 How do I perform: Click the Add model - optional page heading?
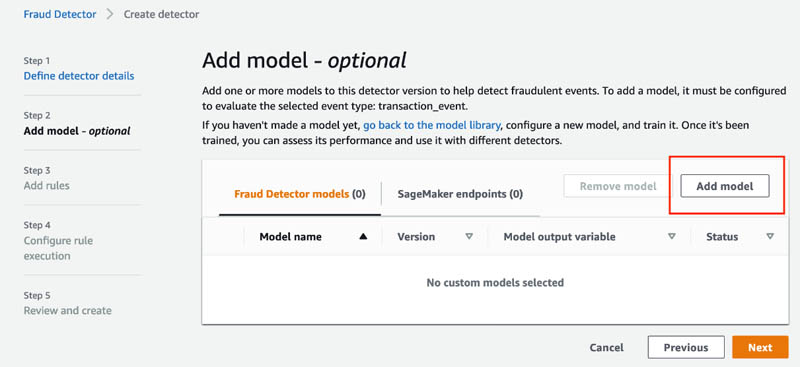305,61
